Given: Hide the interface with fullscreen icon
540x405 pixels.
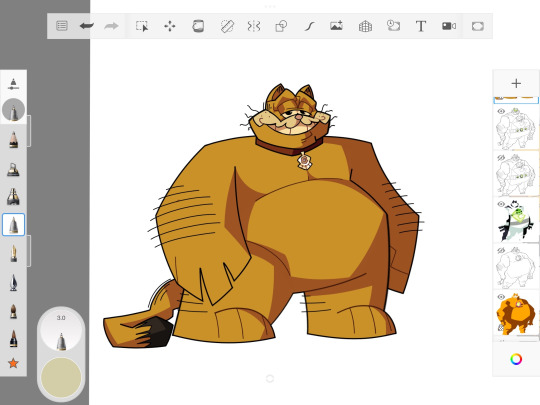Looking at the screenshot, I should point(478,26).
